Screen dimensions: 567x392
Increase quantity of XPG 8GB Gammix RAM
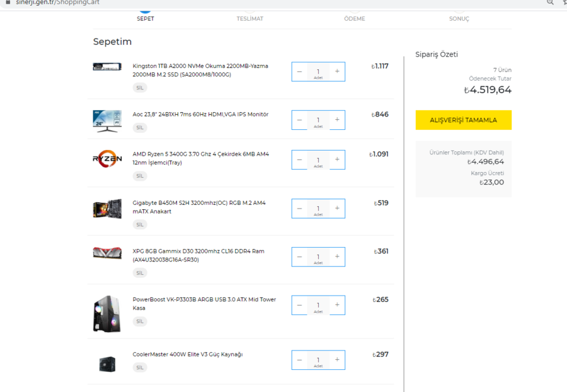click(337, 257)
